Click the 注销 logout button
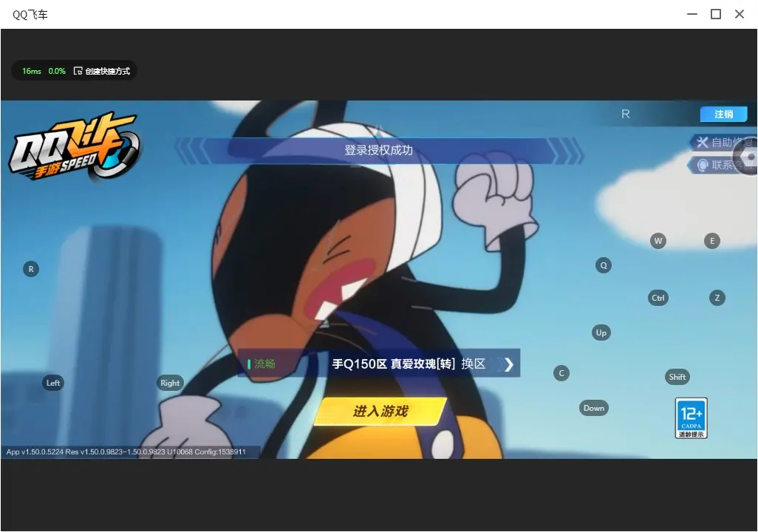The width and height of the screenshot is (758, 532). click(x=724, y=114)
